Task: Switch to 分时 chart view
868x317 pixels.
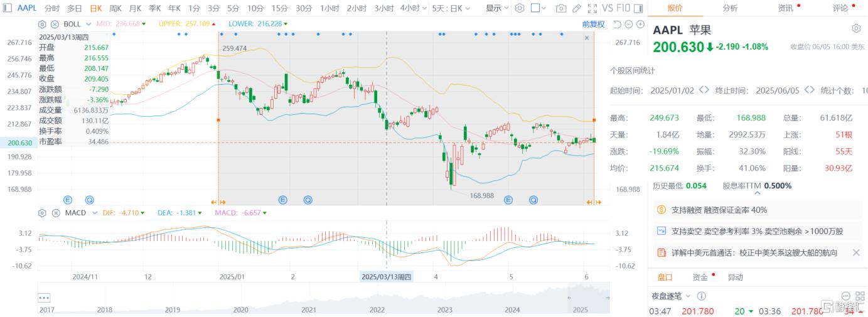Action: 52,8
